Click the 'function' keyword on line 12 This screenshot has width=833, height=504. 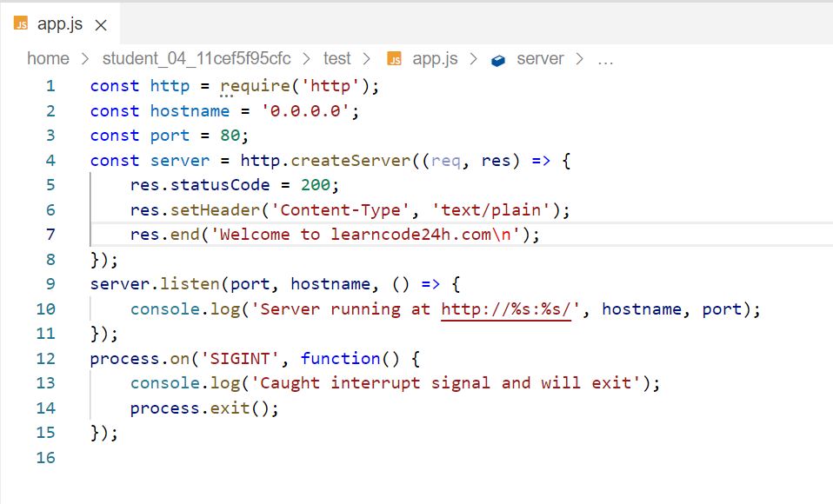point(341,359)
